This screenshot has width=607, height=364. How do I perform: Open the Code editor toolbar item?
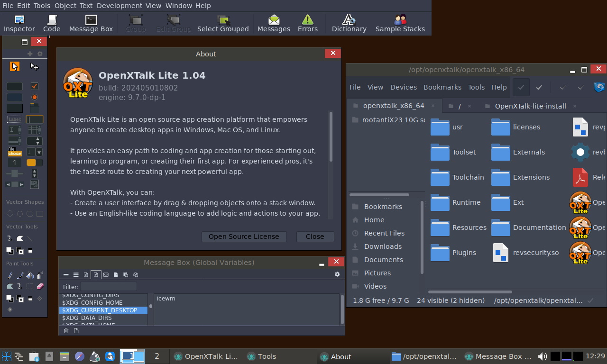point(52,23)
